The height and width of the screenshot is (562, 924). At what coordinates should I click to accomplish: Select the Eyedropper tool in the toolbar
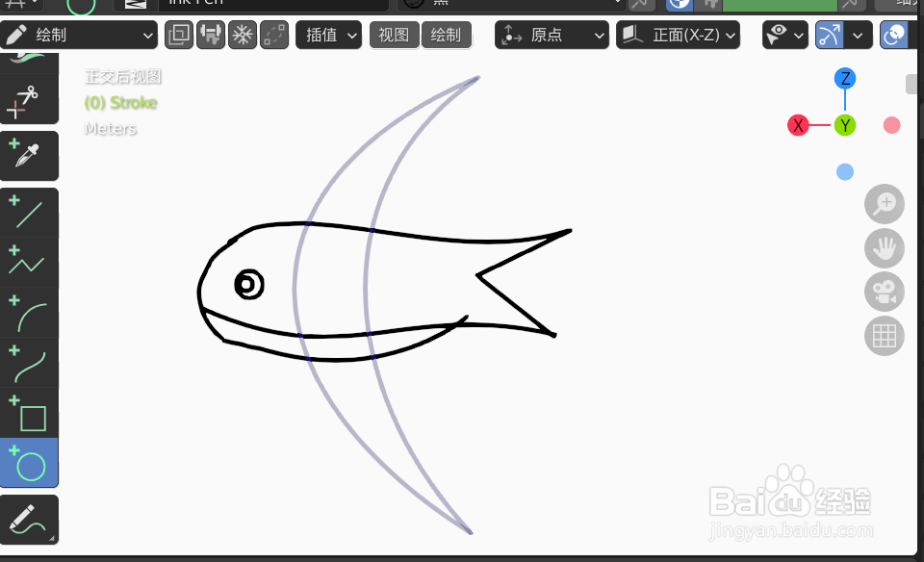[29, 155]
